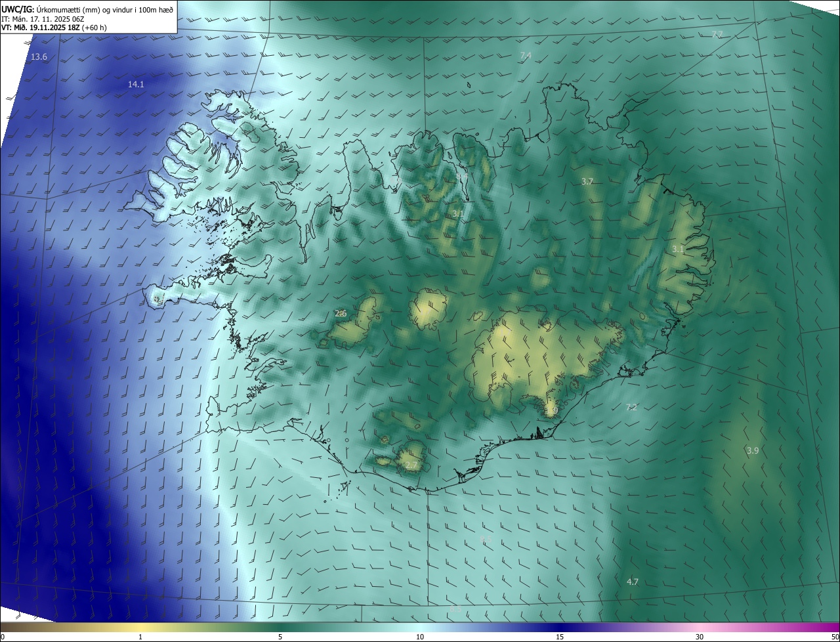840x642 pixels.
Task: Click the 'IT: Mán. 17. 11. 2025 06Z' line
Action: 43,19
